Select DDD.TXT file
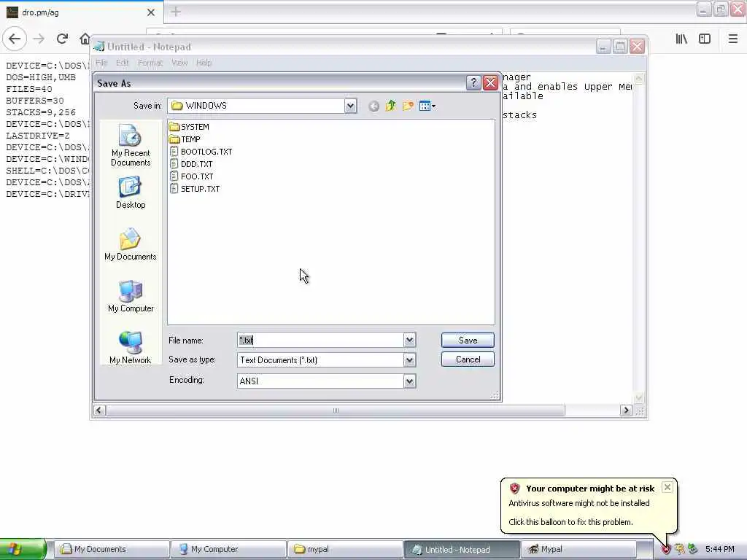Viewport: 747px width, 560px height. point(191,164)
